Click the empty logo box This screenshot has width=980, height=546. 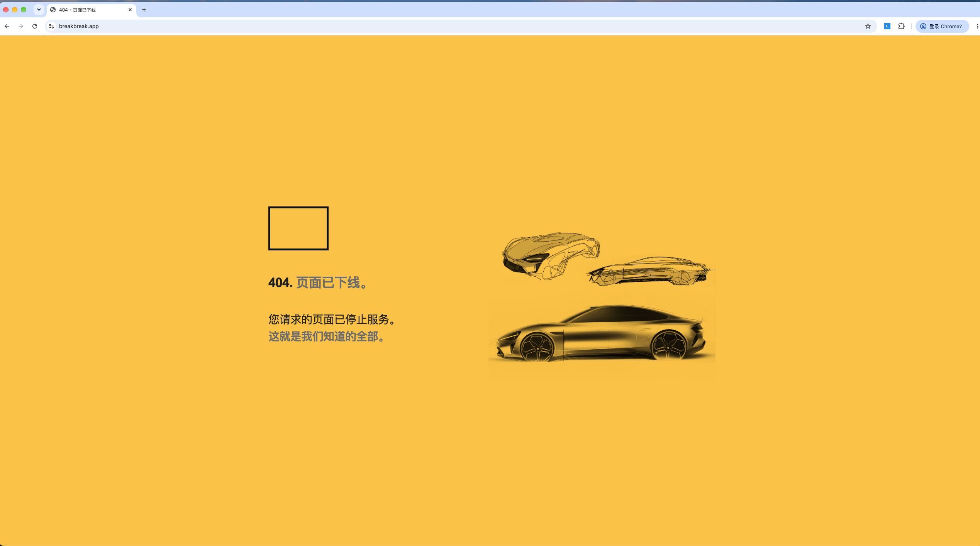click(298, 228)
